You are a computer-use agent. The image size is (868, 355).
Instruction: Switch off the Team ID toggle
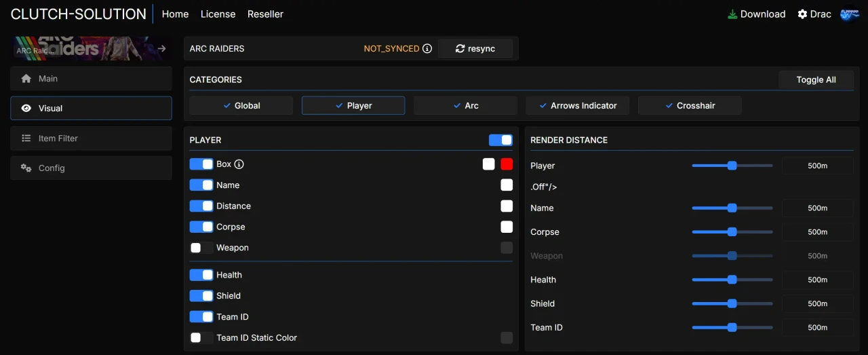click(x=201, y=317)
